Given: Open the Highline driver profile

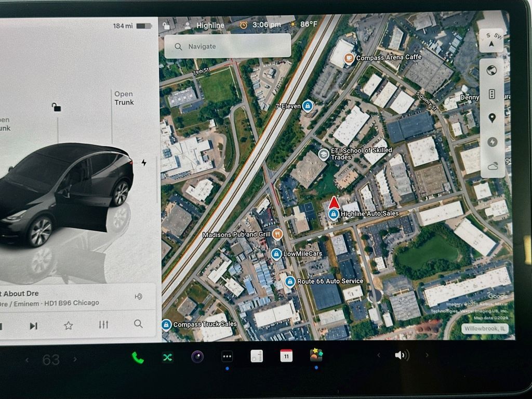Looking at the screenshot, I should pyautogui.click(x=205, y=25).
